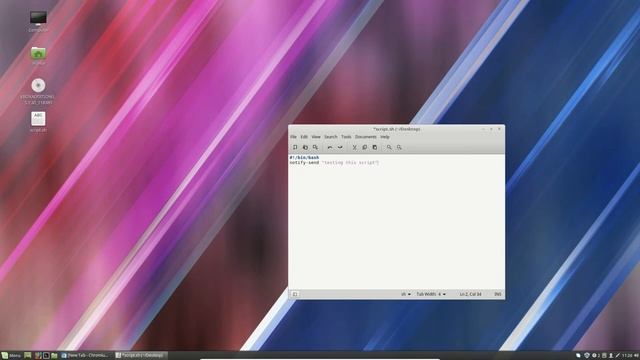Select the VBOXADDITIONS disc desktop icon

pyautogui.click(x=38, y=91)
